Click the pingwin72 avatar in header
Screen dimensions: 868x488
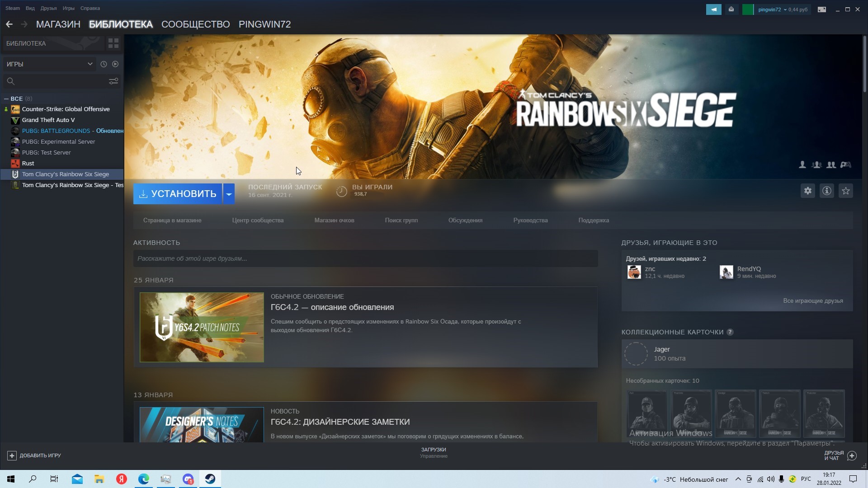(x=748, y=9)
